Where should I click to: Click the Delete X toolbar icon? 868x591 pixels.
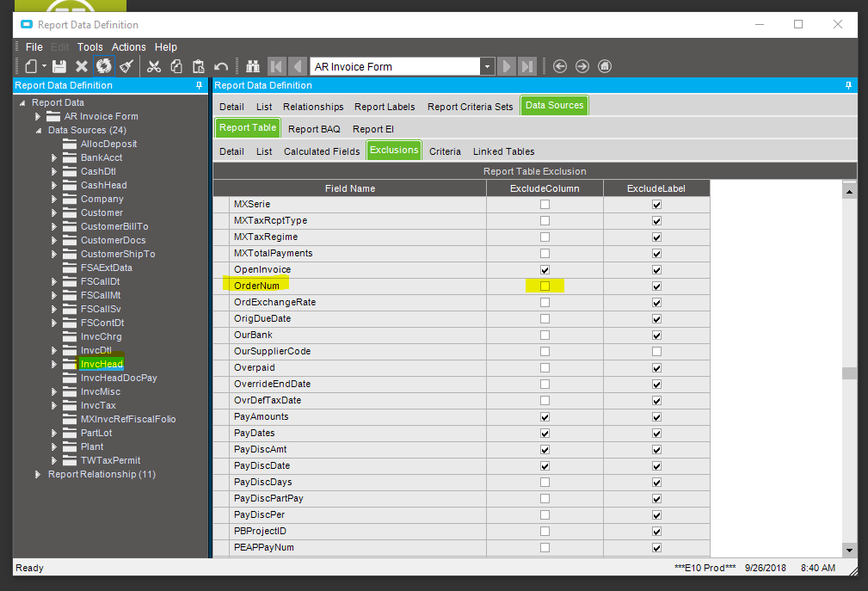[x=82, y=66]
